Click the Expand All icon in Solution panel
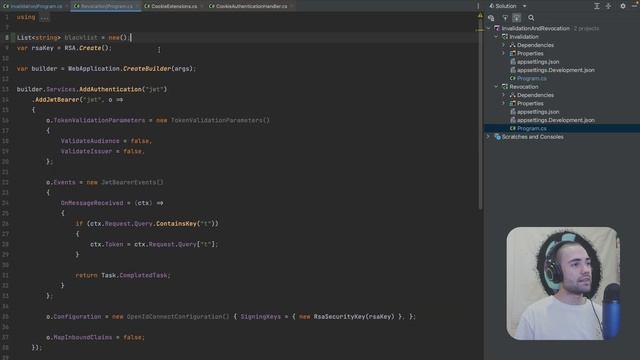Viewport: 640px width, 360px height. (597, 6)
